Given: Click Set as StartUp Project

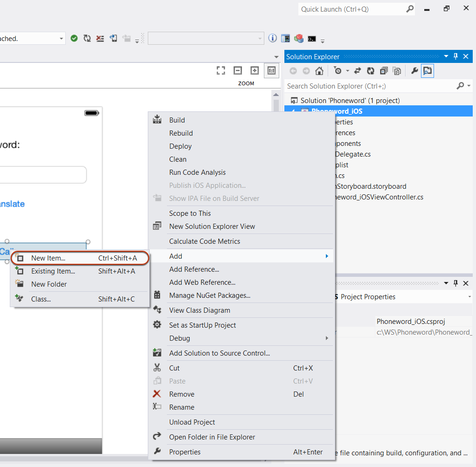Looking at the screenshot, I should 202,325.
